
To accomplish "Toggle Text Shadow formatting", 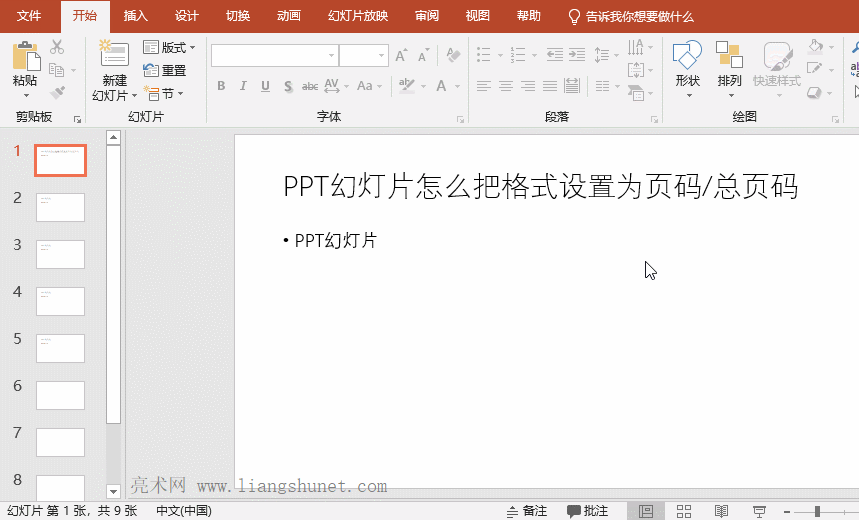I will coord(288,86).
